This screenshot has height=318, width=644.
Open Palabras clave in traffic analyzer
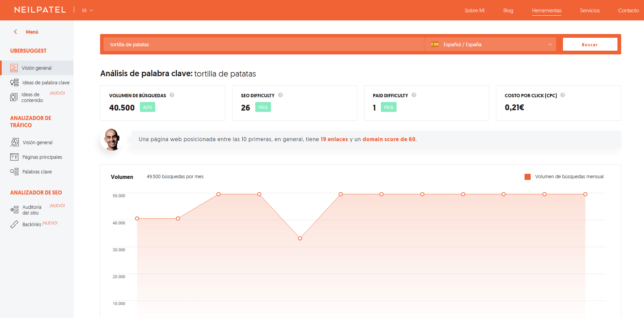pyautogui.click(x=37, y=172)
